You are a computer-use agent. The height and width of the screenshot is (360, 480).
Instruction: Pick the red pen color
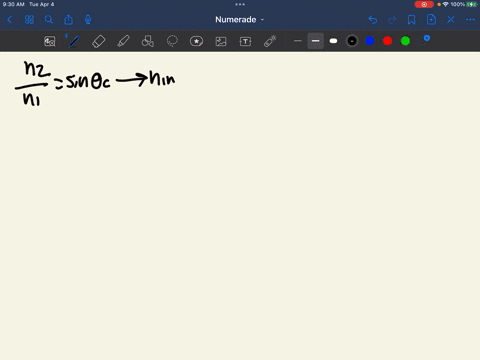(387, 41)
